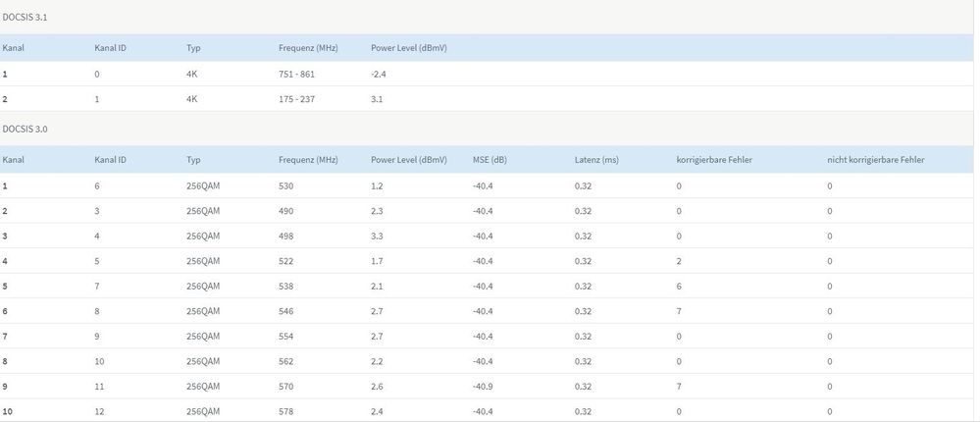Click the 570 MHz frequency cell
The height and width of the screenshot is (422, 980).
[285, 387]
